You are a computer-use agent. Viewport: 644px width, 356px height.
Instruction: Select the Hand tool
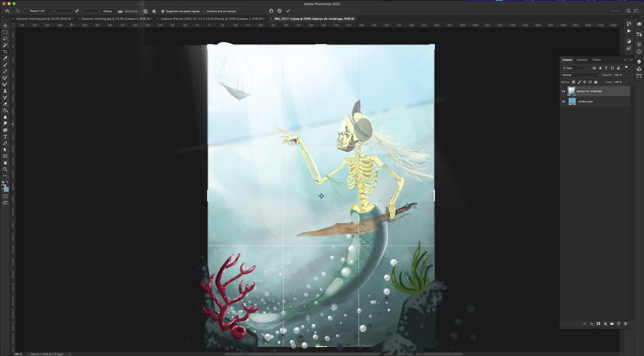click(x=5, y=163)
